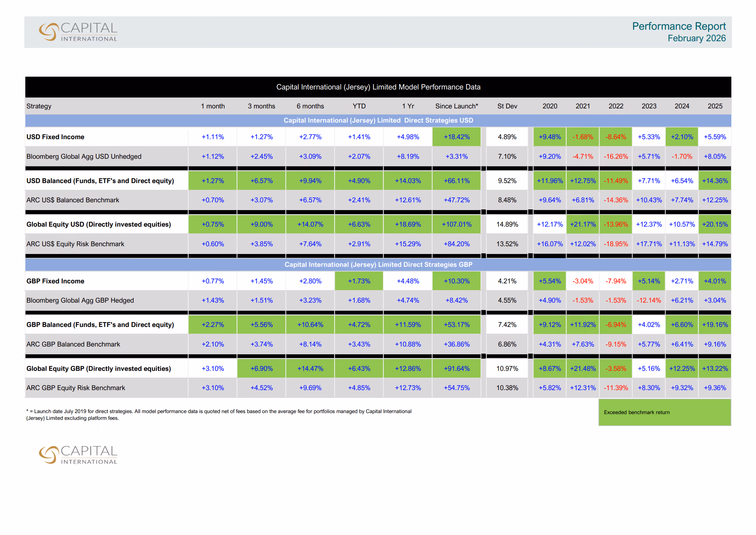The width and height of the screenshot is (756, 535).
Task: Click the 'YTD' column header
Action: 359,106
